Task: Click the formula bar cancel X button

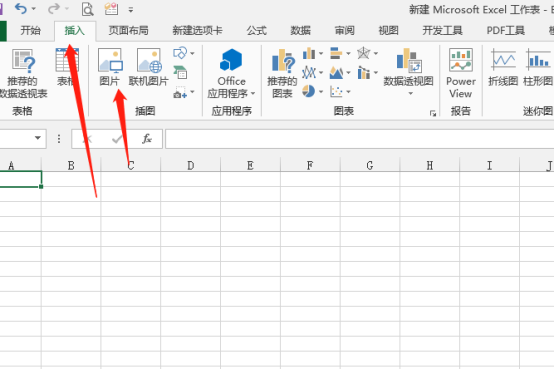Action: coord(87,139)
